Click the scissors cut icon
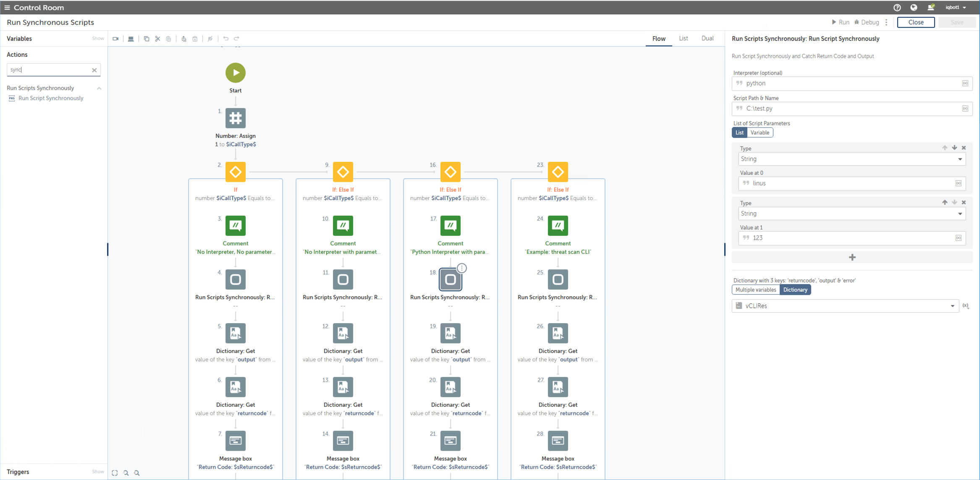The height and width of the screenshot is (480, 980). [x=157, y=39]
